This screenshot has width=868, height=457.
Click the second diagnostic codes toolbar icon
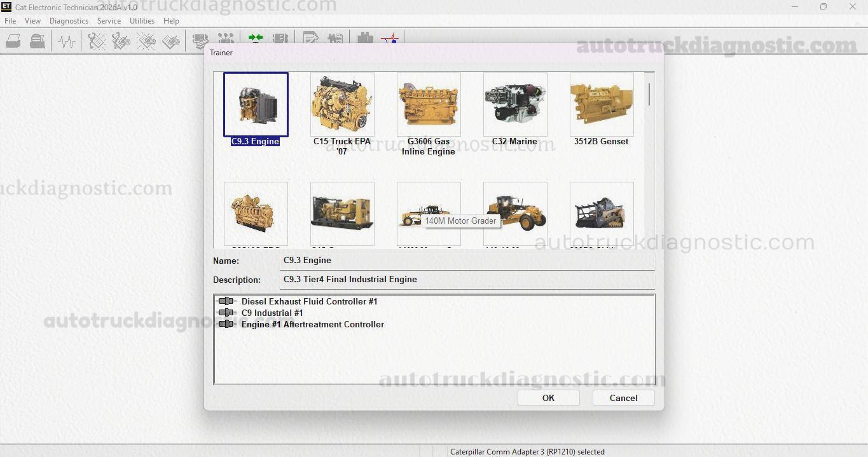[121, 41]
